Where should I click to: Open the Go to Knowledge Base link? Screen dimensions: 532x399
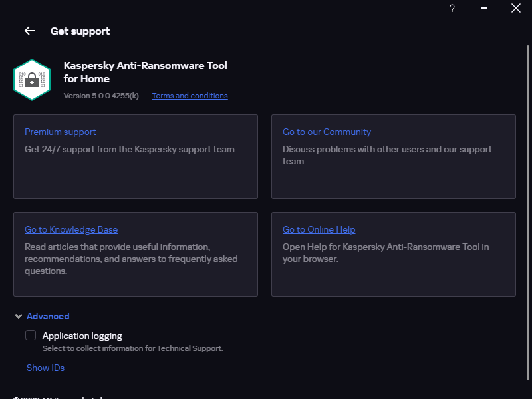pos(71,229)
